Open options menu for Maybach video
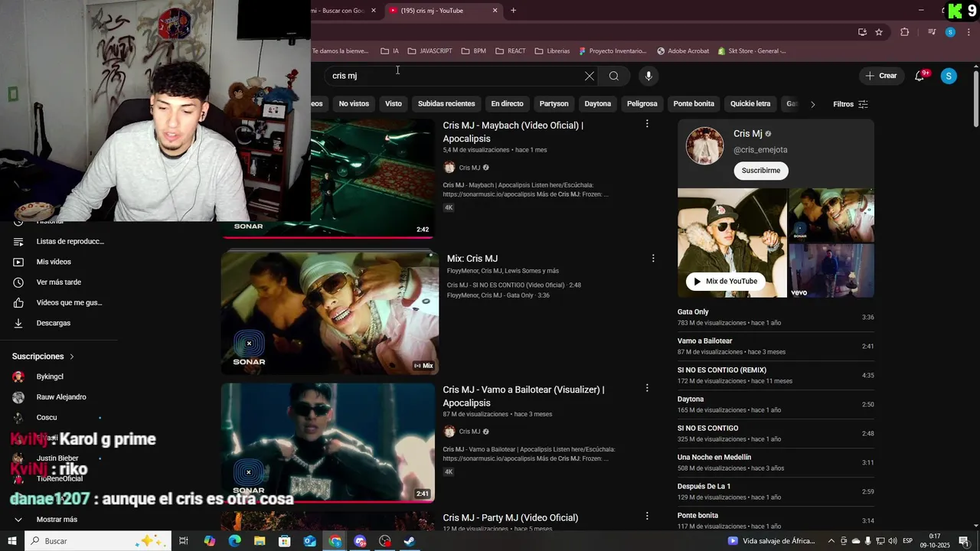This screenshot has width=980, height=551. click(647, 124)
